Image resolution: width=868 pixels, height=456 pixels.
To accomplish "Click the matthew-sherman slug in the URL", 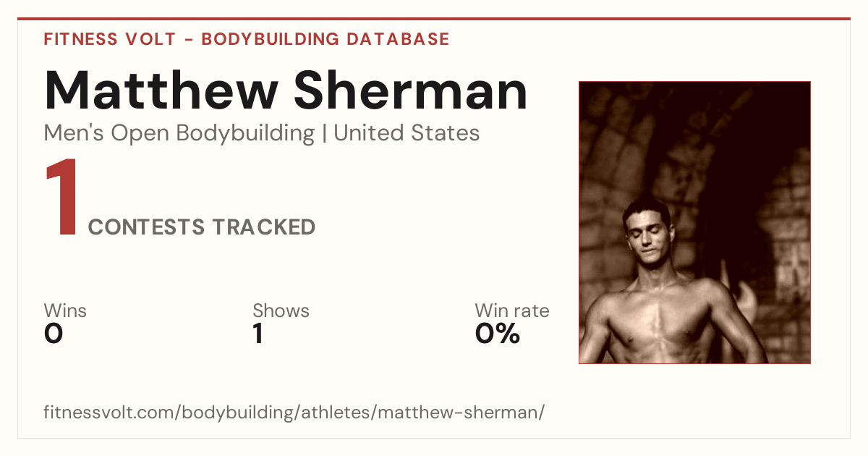I will pyautogui.click(x=458, y=413).
